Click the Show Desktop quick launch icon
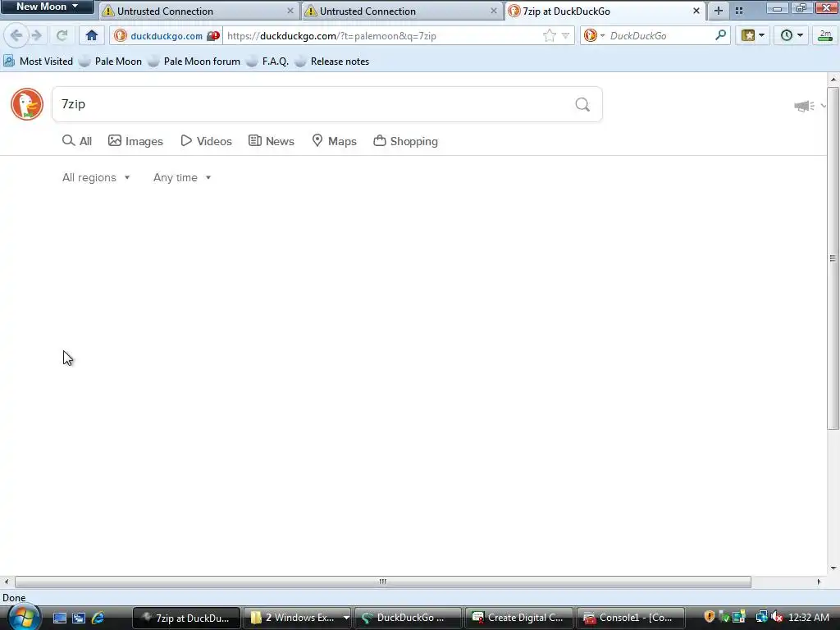Viewport: 840px width, 630px height. [59, 618]
